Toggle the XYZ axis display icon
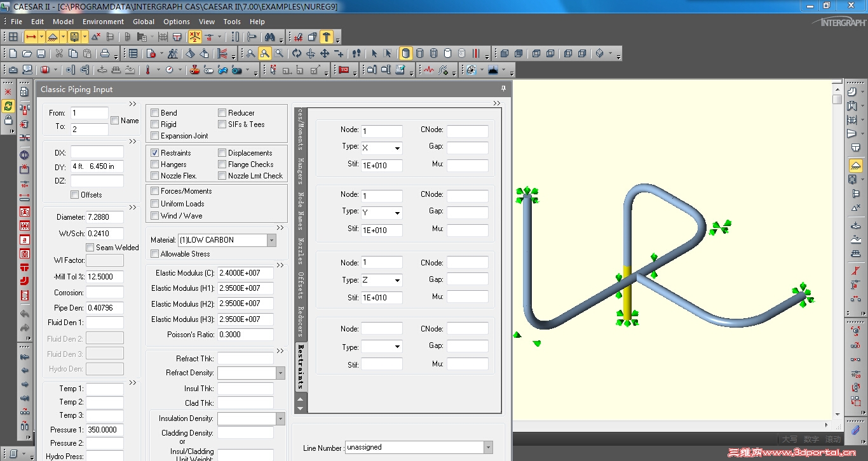Viewport: 868px width, 461px height. pos(194,37)
